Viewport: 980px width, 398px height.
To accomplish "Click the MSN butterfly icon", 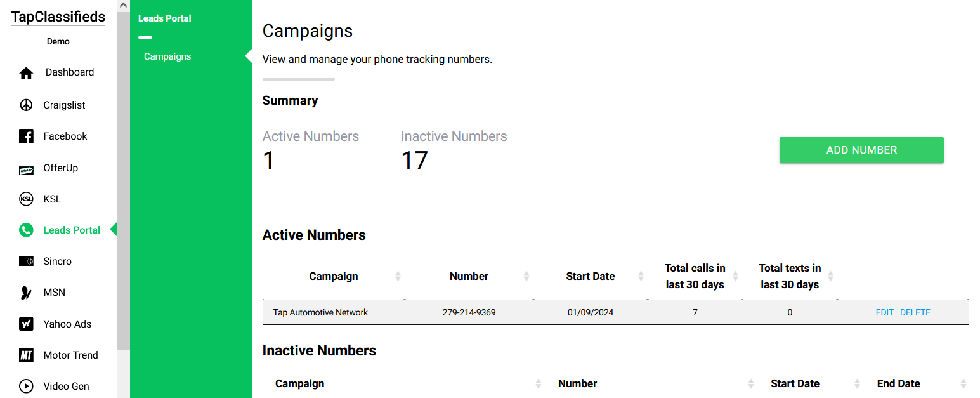I will click(x=26, y=293).
